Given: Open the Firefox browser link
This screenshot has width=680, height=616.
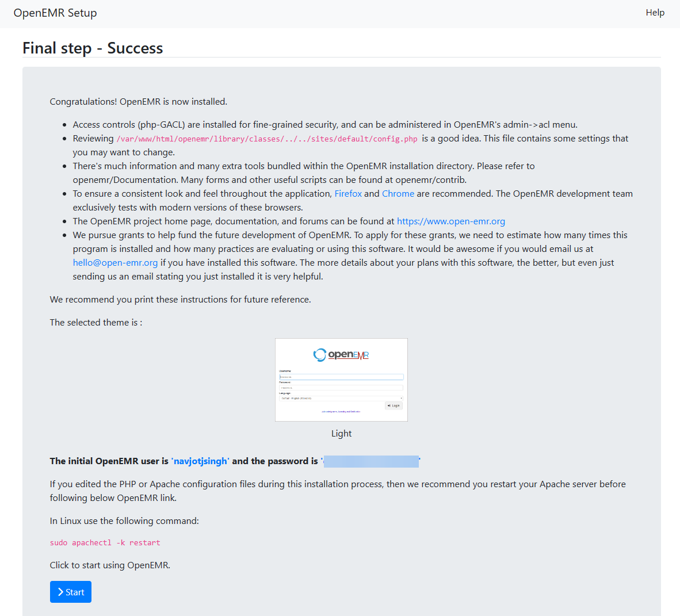Looking at the screenshot, I should click(348, 194).
